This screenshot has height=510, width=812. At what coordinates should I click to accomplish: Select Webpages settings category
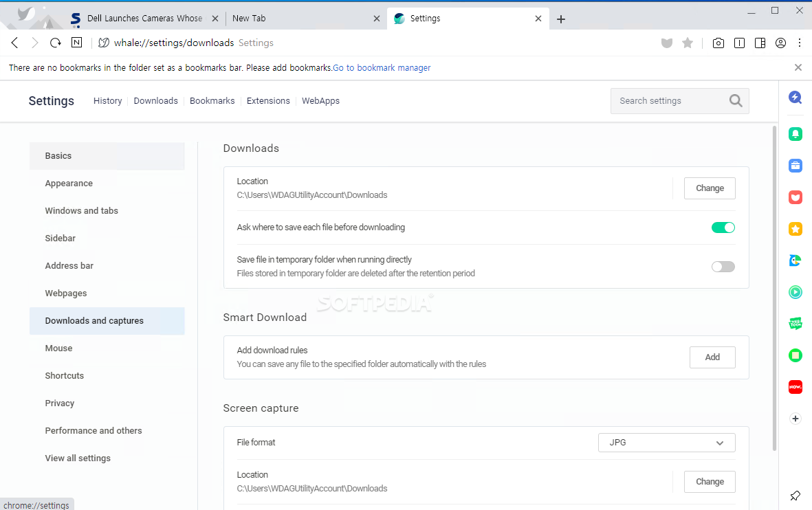107,293
